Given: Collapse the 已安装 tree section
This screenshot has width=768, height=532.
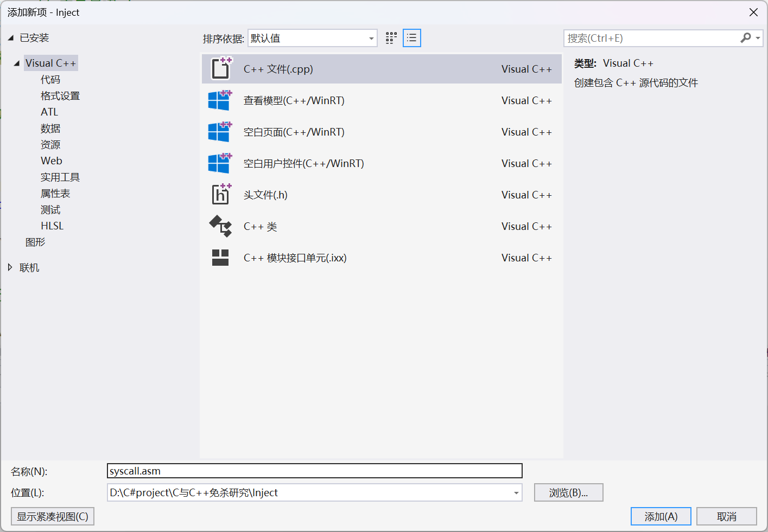Looking at the screenshot, I should [x=10, y=38].
